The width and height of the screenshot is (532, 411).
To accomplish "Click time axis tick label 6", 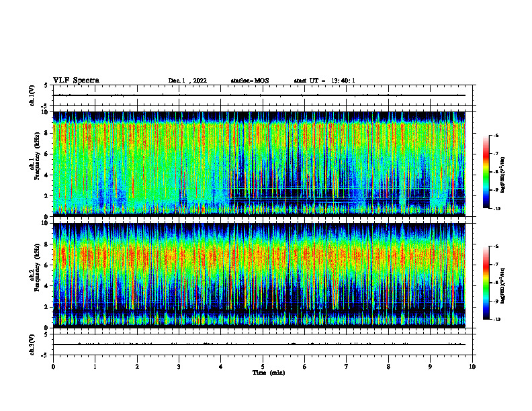I will click(305, 367).
